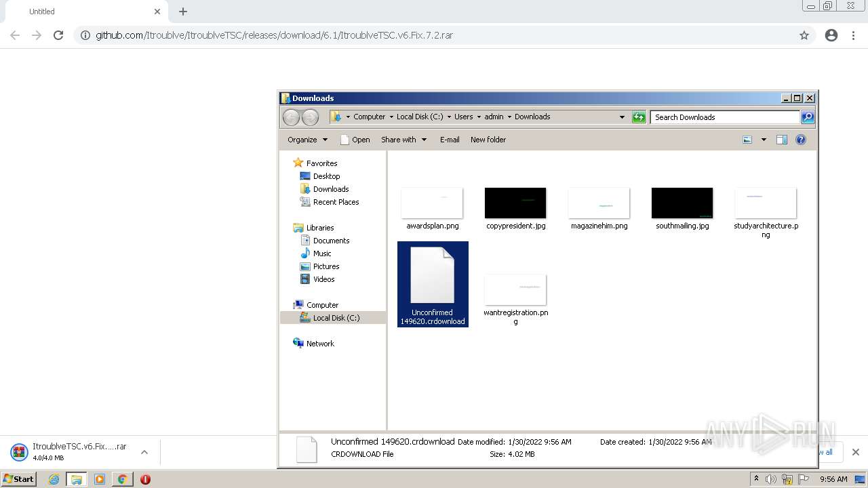
Task: Open download item options chevron
Action: tap(144, 452)
